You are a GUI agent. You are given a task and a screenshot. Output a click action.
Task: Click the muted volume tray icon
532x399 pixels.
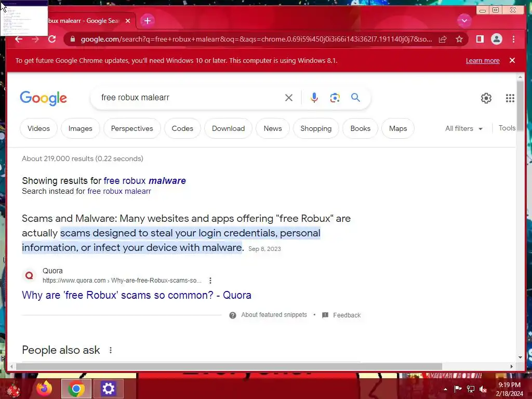(483, 389)
